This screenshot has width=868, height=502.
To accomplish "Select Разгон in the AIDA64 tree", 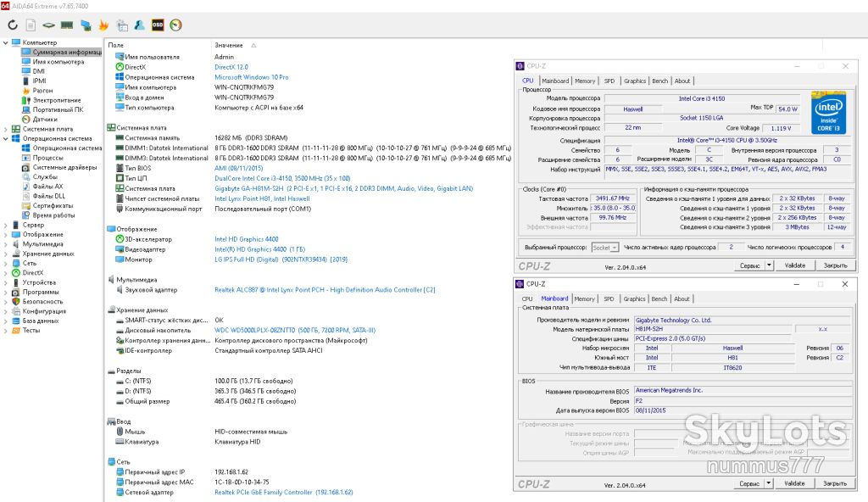I will click(x=42, y=91).
